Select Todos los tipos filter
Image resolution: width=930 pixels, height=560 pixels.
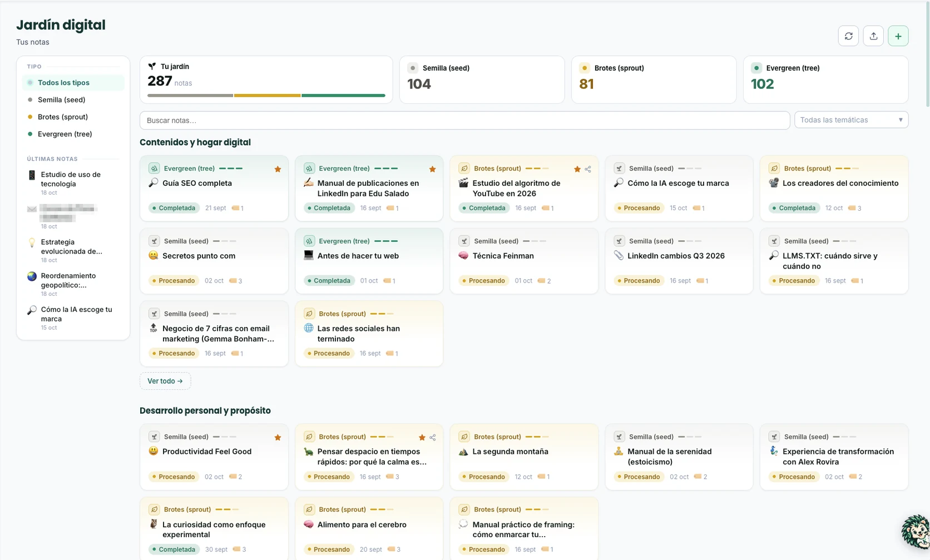73,83
